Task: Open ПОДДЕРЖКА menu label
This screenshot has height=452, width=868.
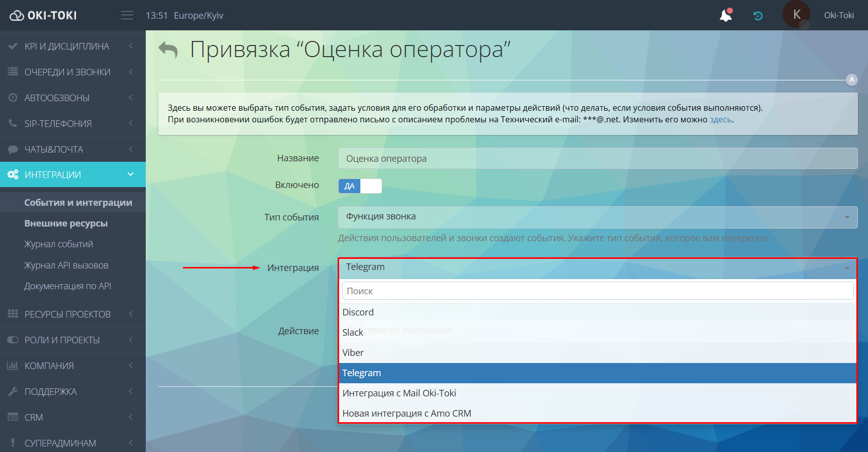Action: point(51,392)
